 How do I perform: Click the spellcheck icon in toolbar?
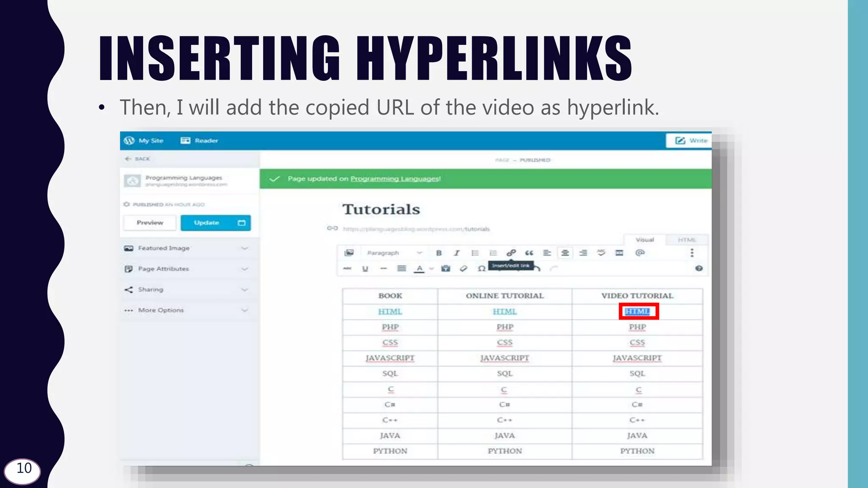601,253
